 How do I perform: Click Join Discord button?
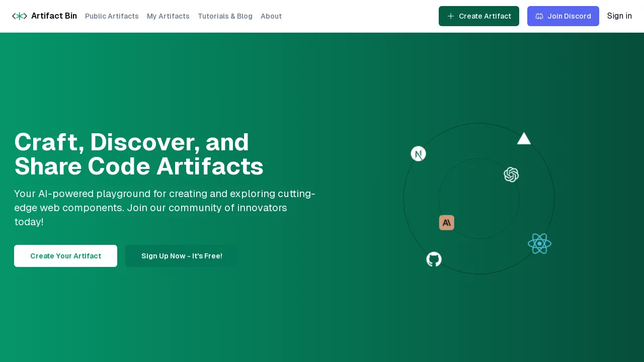[x=563, y=16]
